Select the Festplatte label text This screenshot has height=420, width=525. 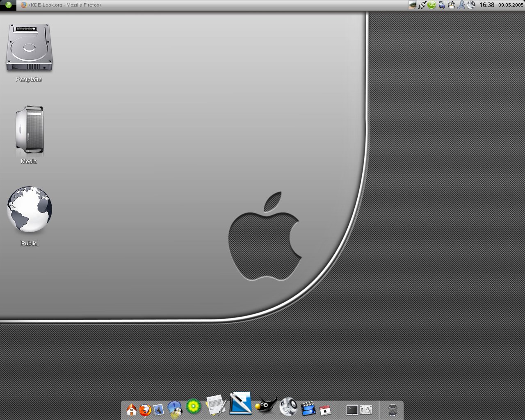29,79
